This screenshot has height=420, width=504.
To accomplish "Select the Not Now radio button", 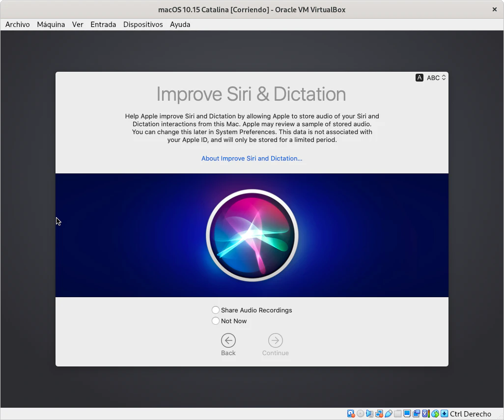I will click(216, 321).
